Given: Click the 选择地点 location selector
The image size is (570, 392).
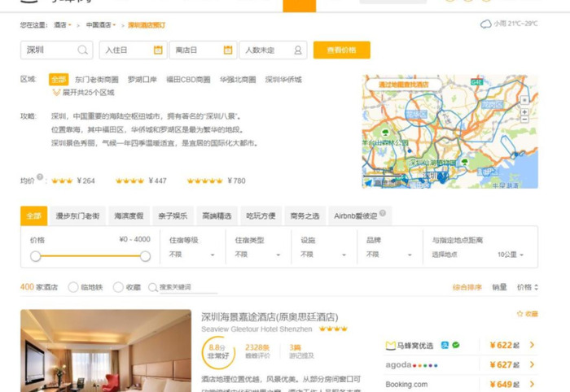Looking at the screenshot, I should tap(445, 255).
